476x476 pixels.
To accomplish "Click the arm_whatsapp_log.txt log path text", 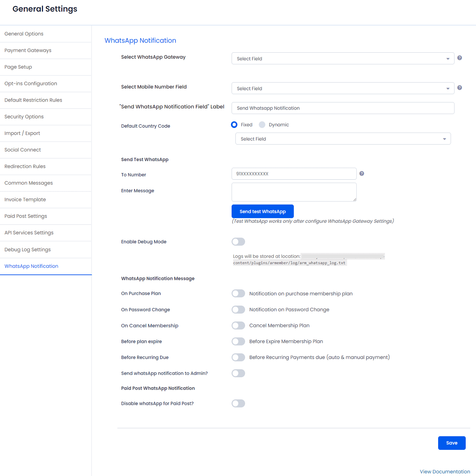I will click(x=289, y=263).
